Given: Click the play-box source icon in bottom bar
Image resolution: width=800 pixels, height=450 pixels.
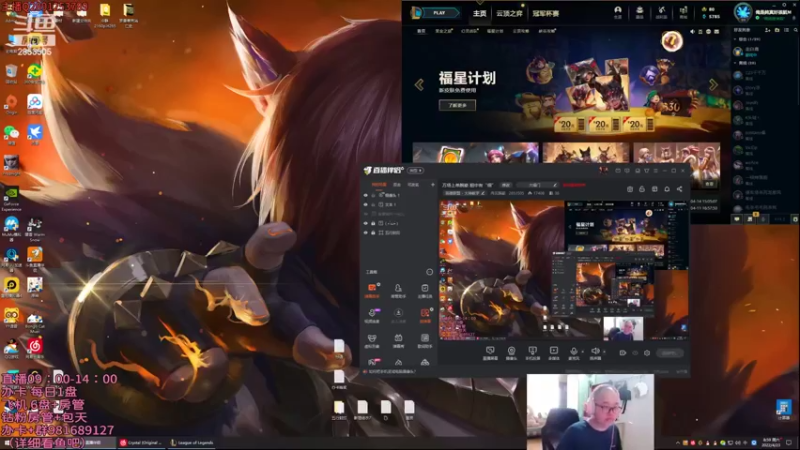Looking at the screenshot, I should [554, 353].
